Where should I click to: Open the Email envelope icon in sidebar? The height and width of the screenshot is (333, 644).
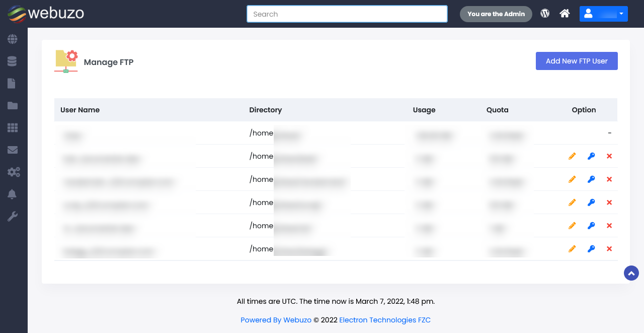click(x=12, y=150)
